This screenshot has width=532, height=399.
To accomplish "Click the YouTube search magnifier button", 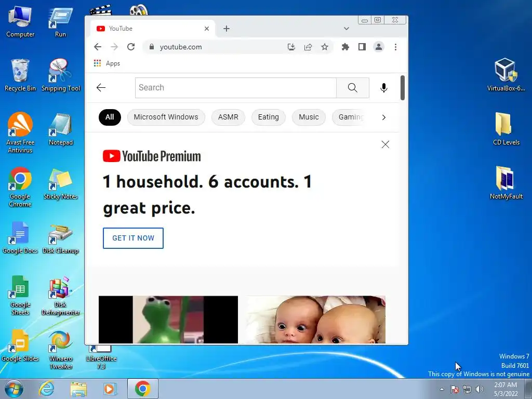I will (353, 87).
